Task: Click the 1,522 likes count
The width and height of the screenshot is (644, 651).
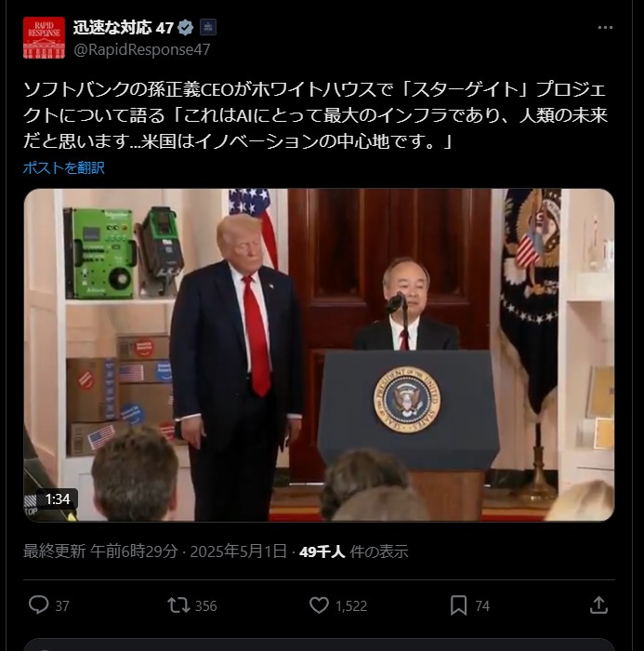Action: (351, 606)
